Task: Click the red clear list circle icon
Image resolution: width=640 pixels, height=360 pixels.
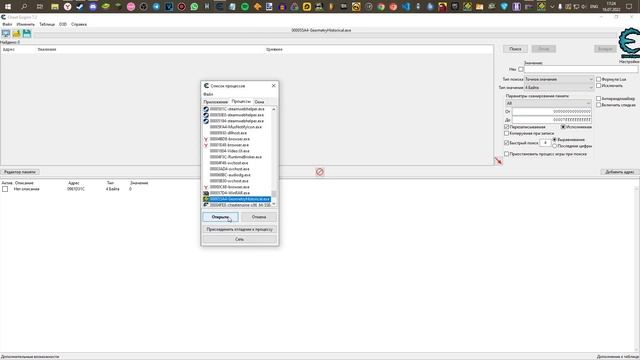Action: (320, 172)
